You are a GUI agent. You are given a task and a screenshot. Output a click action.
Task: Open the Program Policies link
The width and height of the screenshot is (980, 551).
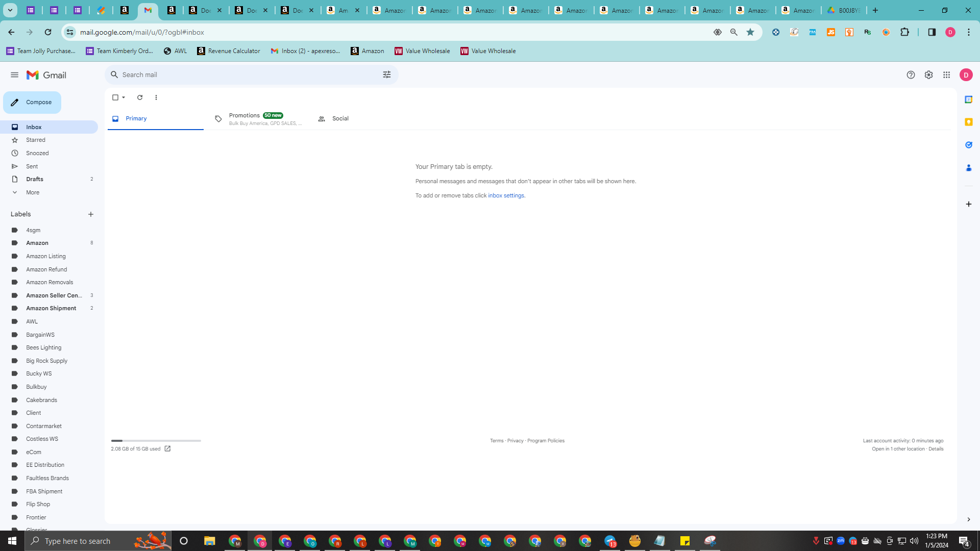(546, 441)
